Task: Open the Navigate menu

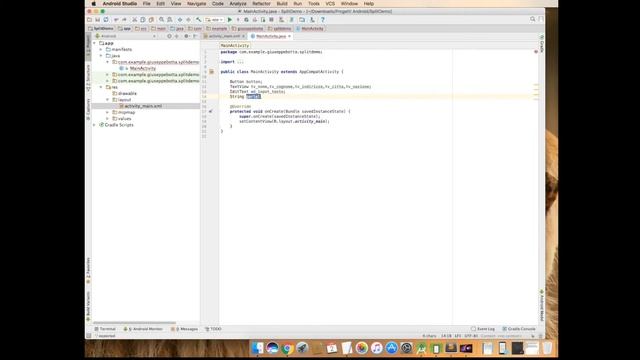Action: (196, 4)
